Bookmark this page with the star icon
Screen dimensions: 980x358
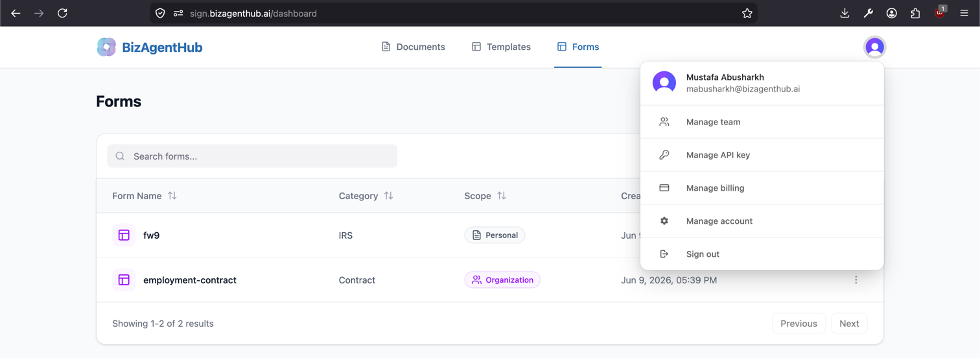pyautogui.click(x=747, y=13)
